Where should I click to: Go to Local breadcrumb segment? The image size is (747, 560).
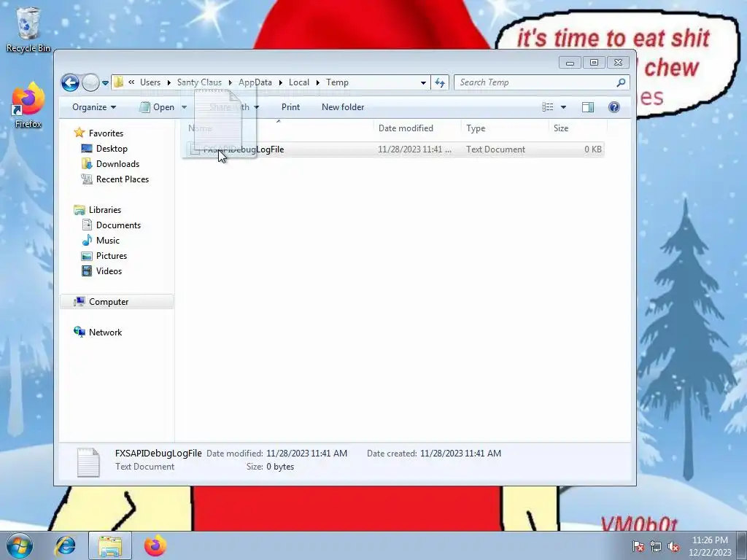coord(298,82)
